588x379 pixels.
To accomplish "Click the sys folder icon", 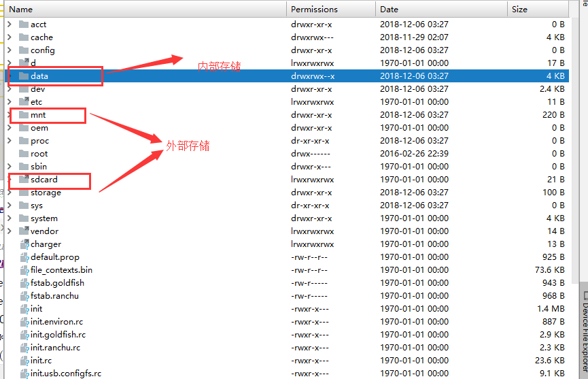I will pyautogui.click(x=24, y=205).
